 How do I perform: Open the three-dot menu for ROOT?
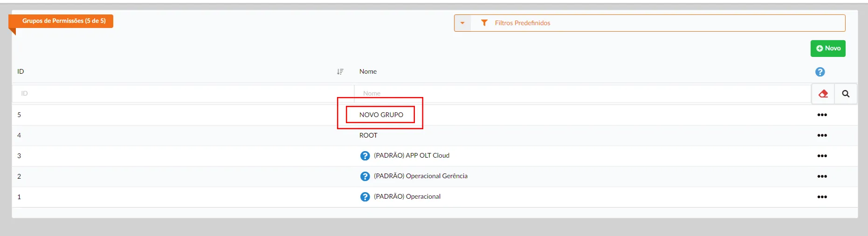822,135
